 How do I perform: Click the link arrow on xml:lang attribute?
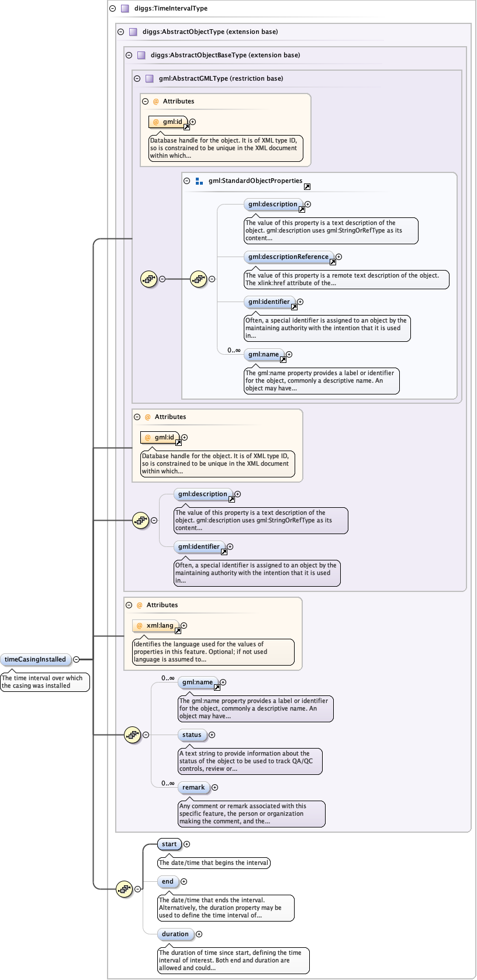click(x=178, y=631)
